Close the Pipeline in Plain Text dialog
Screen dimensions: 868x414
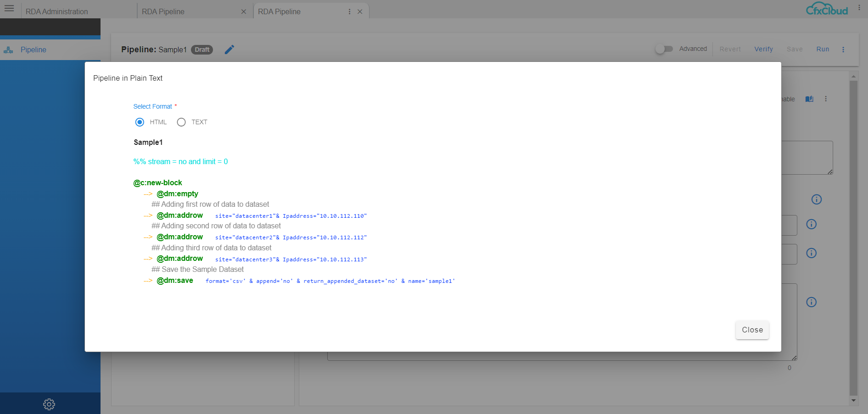point(752,330)
